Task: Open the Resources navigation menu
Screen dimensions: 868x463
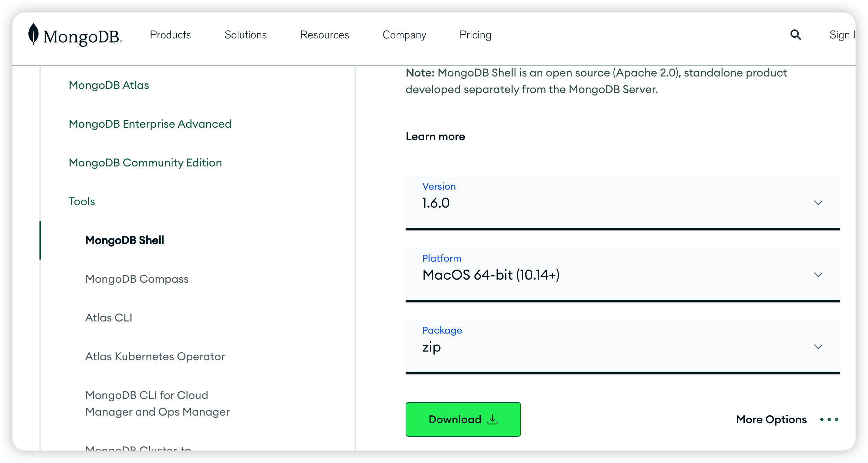Action: (324, 35)
